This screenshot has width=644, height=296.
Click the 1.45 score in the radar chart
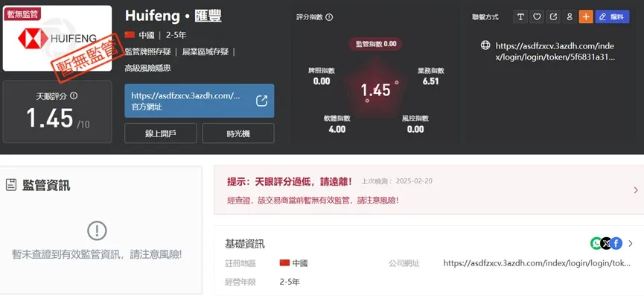coord(375,90)
